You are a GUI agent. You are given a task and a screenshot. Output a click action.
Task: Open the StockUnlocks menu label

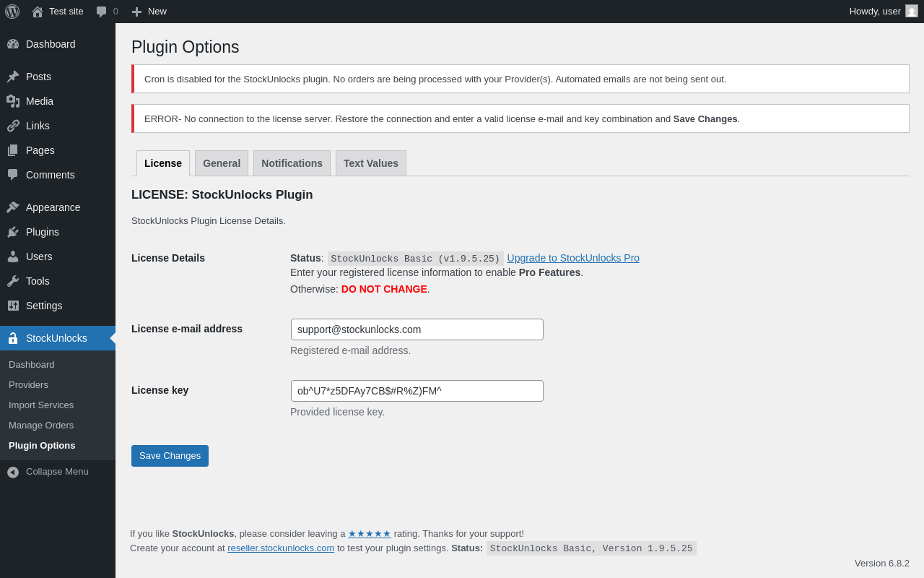pyautogui.click(x=56, y=338)
